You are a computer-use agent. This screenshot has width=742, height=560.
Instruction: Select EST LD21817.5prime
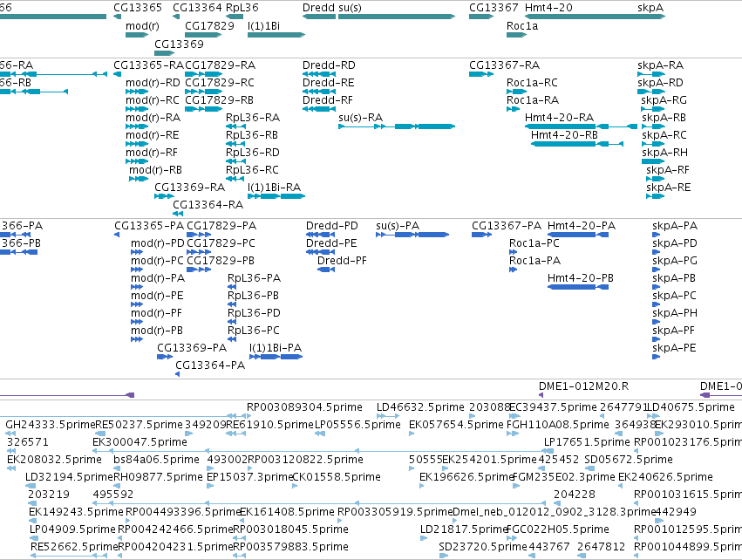(x=464, y=529)
